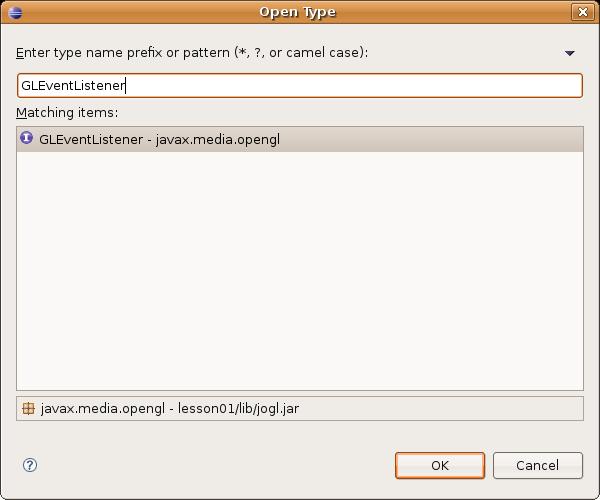
Task: Close the Open Type dialog window
Action: [x=582, y=12]
